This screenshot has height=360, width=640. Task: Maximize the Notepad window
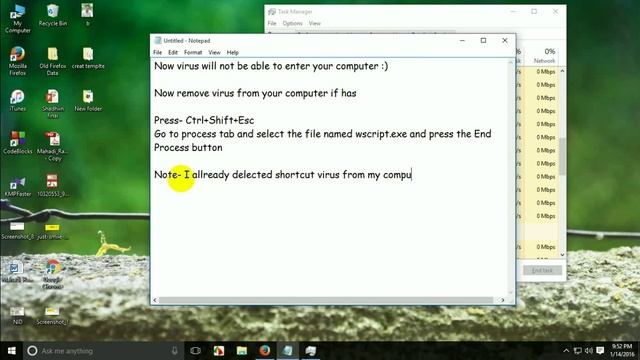(483, 40)
